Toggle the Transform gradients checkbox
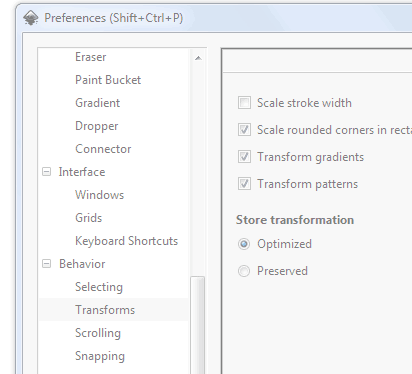412x374 pixels. tap(244, 157)
